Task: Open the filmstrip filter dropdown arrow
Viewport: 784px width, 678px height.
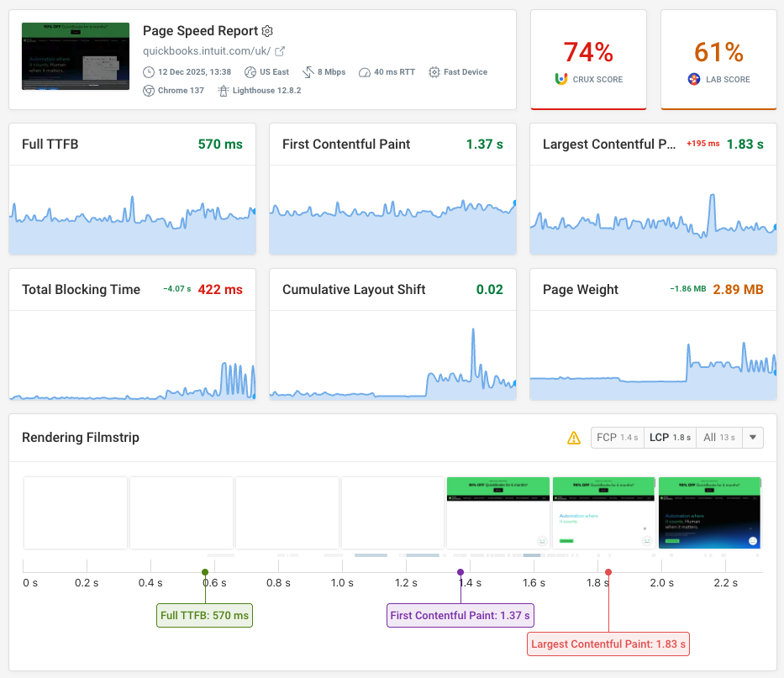Action: pos(753,437)
